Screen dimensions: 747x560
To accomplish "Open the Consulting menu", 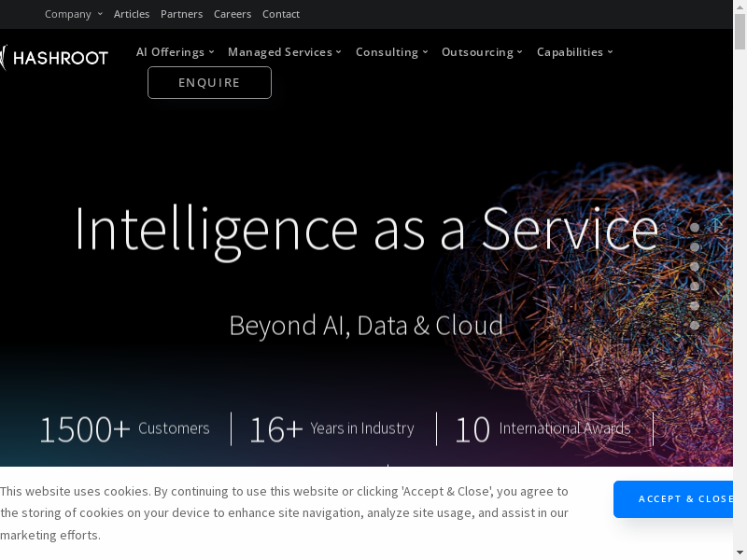I will point(391,52).
